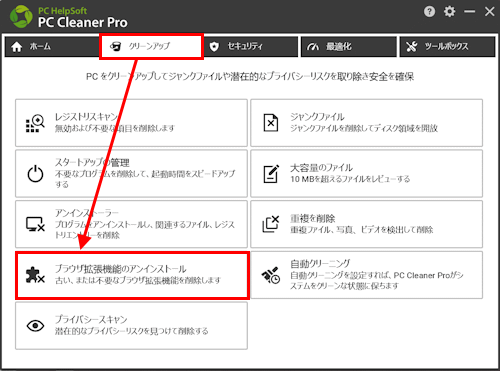
Task: Click the browser extension puzzle piece icon
Action: pyautogui.click(x=35, y=275)
